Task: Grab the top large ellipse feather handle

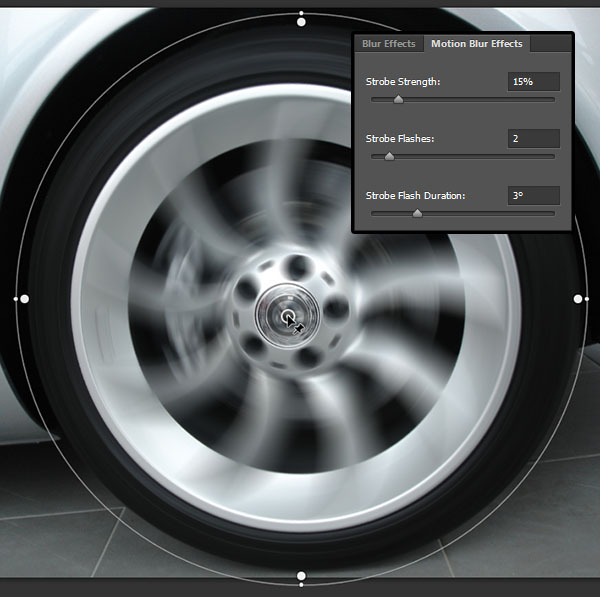Action: tap(301, 22)
